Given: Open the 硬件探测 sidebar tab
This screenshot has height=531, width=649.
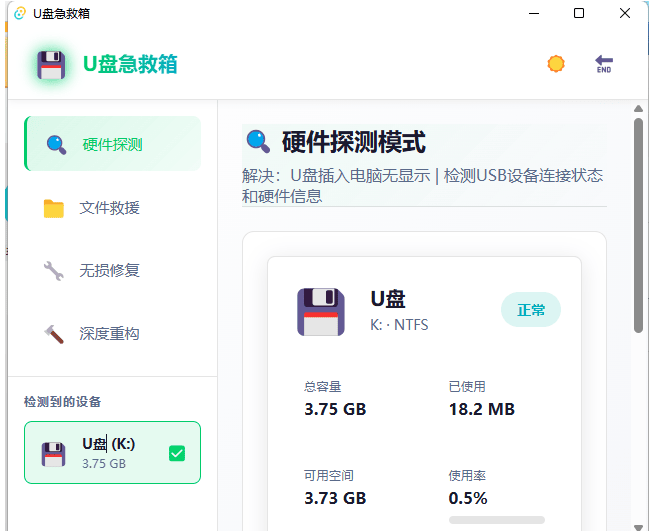Looking at the screenshot, I should point(113,144).
